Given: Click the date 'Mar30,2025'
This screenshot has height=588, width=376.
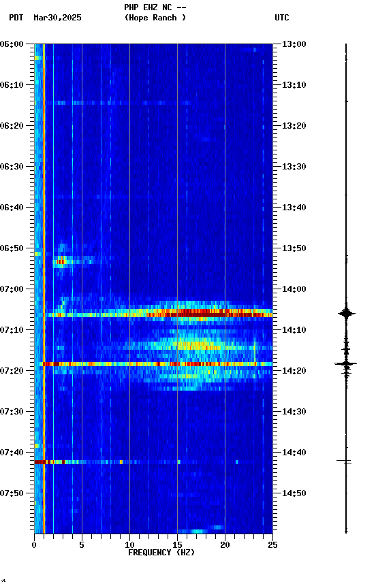Looking at the screenshot, I should pyautogui.click(x=57, y=18).
